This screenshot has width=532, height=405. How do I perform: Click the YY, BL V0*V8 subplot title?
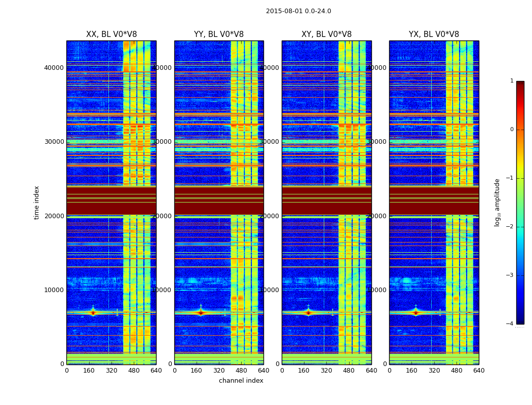click(219, 34)
